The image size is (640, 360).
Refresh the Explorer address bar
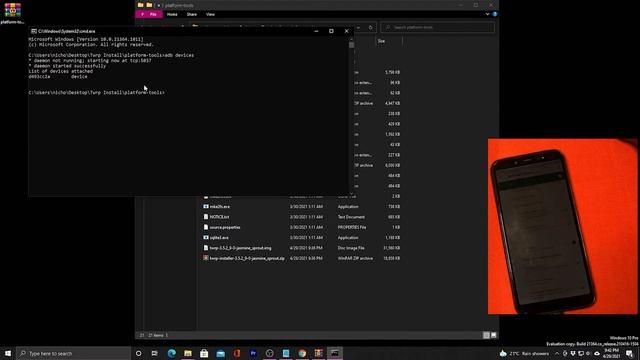(371, 28)
